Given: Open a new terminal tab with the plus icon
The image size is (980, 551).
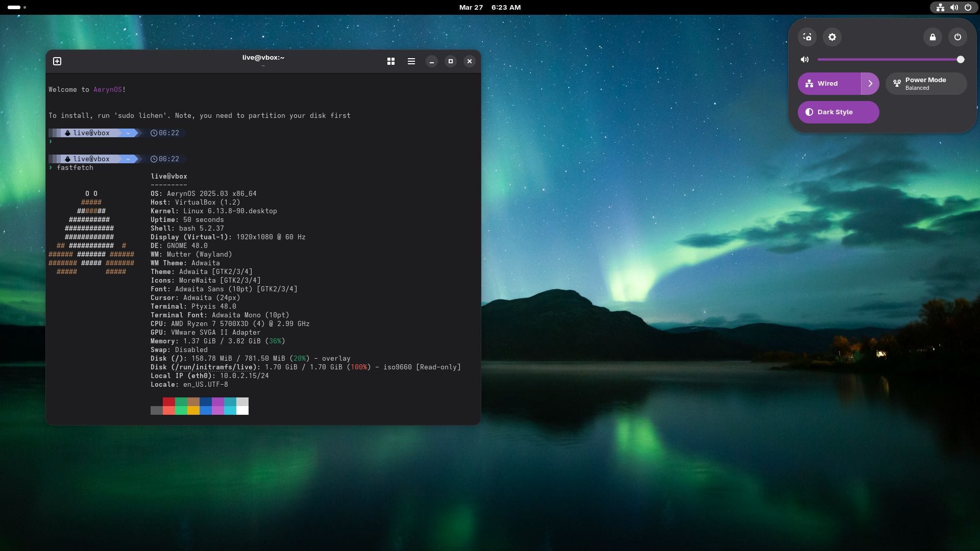Looking at the screenshot, I should point(57,61).
